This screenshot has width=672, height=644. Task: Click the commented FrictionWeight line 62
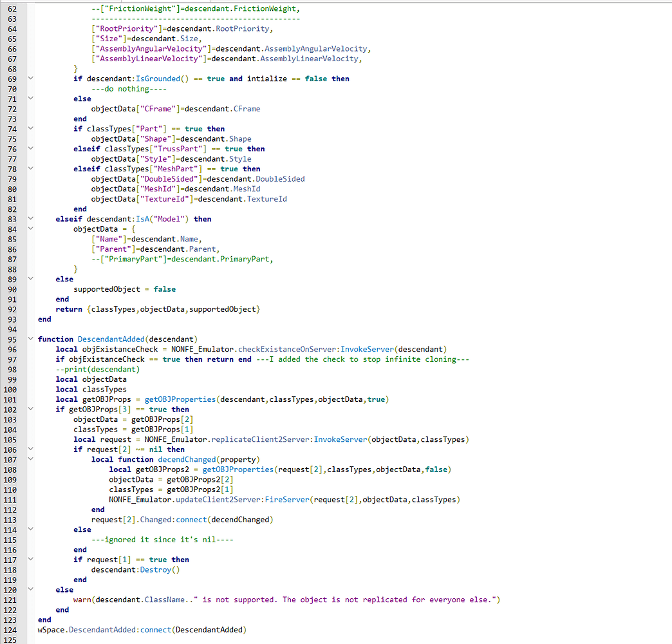(196, 8)
